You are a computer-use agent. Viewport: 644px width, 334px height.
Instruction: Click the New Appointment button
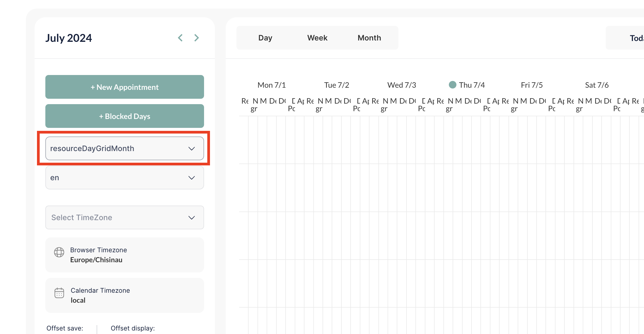[x=124, y=87]
